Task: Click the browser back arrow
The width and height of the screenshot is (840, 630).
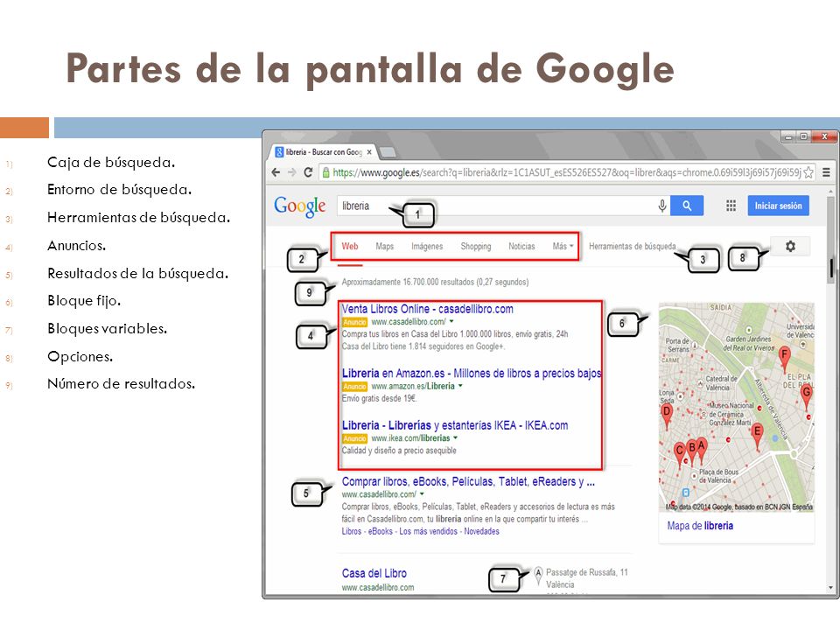Action: tap(276, 172)
